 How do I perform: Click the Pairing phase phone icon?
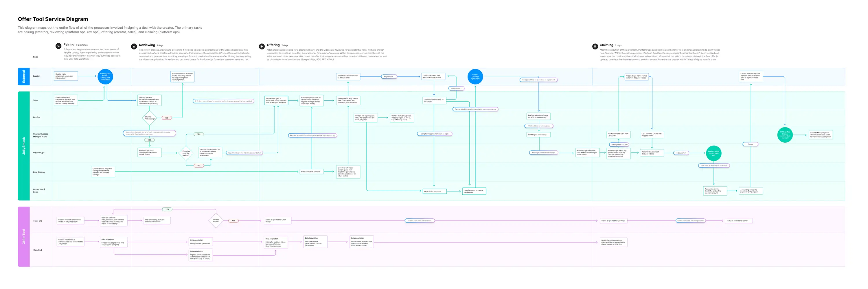tap(58, 46)
